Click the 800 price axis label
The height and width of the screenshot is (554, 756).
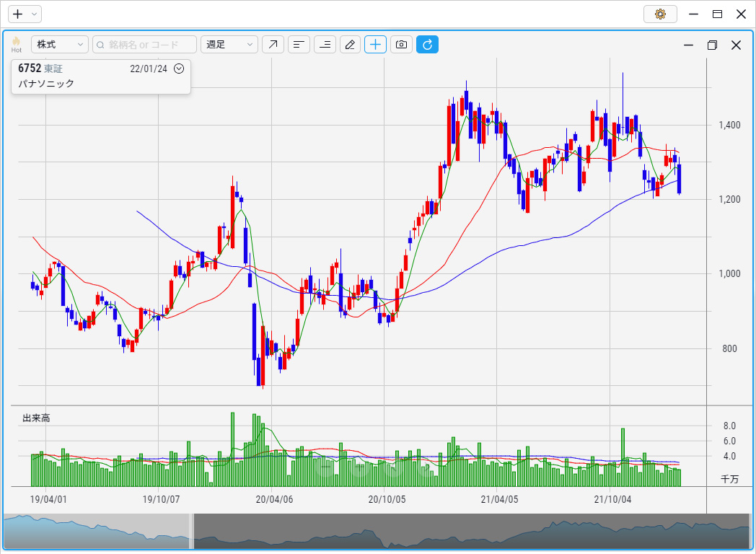729,348
